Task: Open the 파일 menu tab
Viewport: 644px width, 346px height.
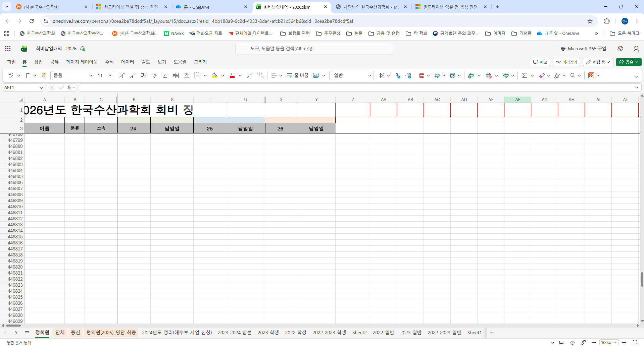Action: [x=11, y=62]
